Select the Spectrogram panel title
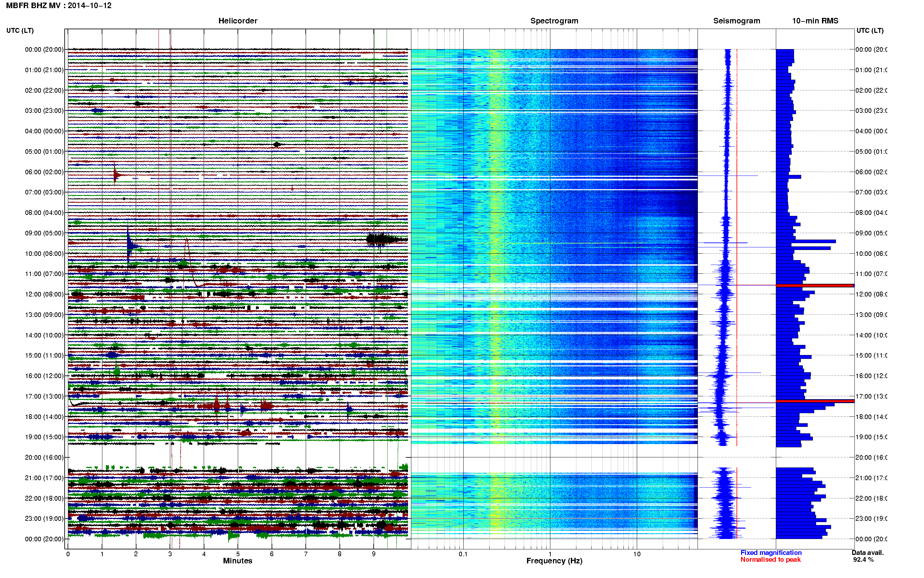Image resolution: width=924 pixels, height=578 pixels. point(554,21)
